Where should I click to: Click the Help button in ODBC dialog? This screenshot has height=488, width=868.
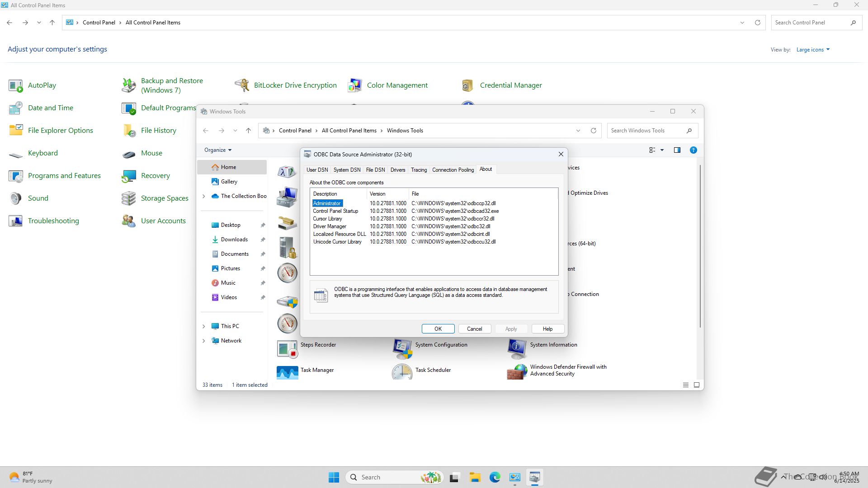coord(547,329)
